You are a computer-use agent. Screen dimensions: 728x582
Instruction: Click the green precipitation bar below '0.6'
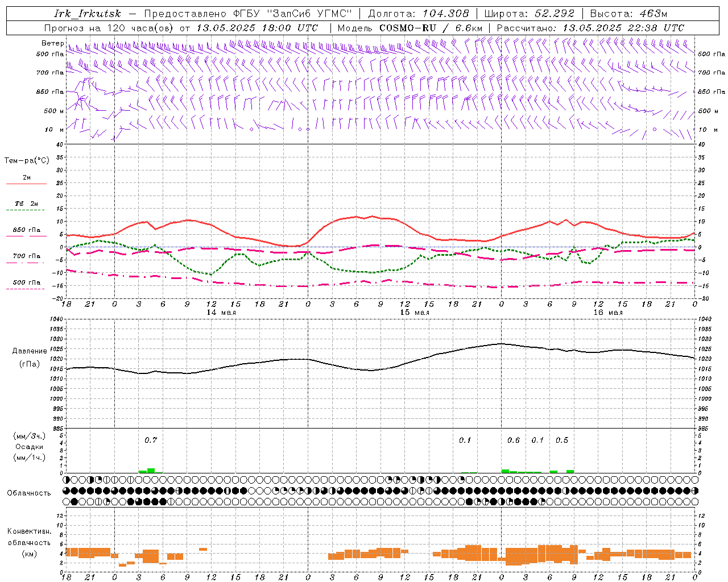[505, 471]
